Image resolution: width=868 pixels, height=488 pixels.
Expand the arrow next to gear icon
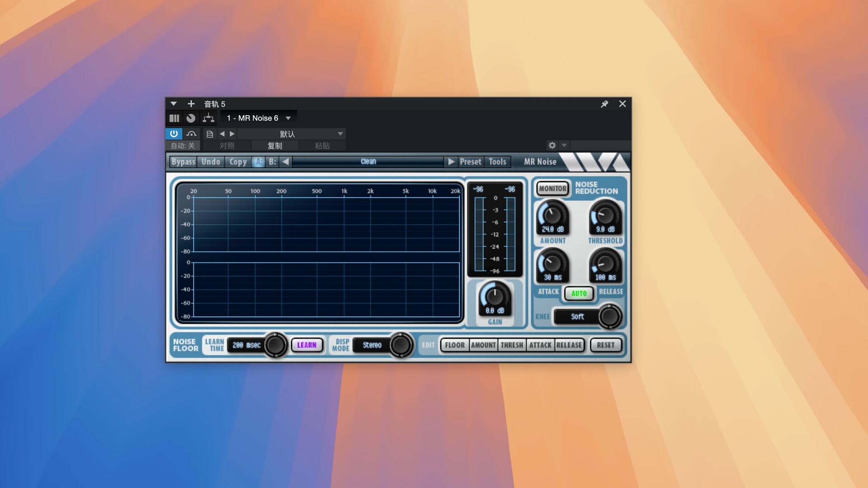(564, 145)
